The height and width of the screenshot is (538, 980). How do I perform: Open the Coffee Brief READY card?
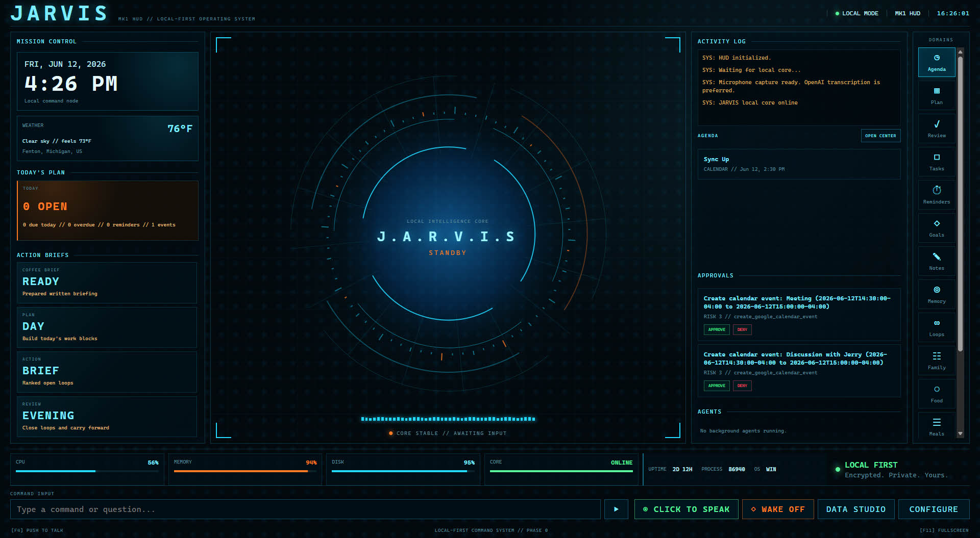pyautogui.click(x=107, y=283)
